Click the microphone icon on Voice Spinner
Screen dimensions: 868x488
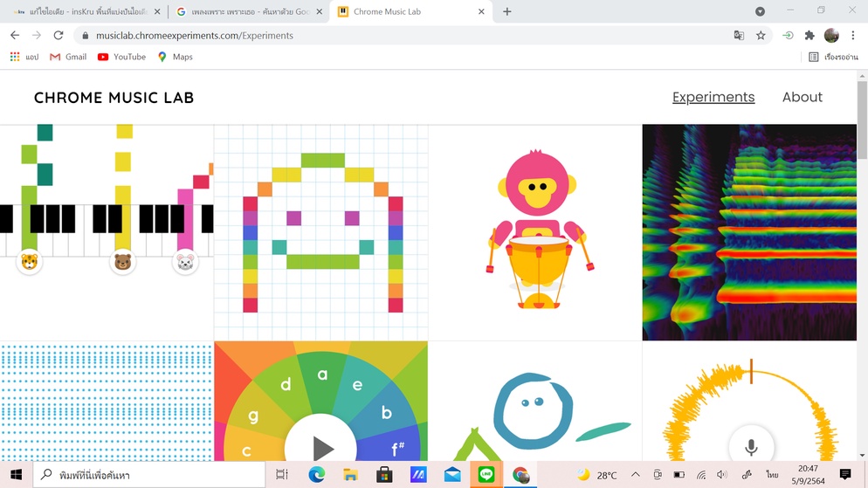(x=750, y=446)
